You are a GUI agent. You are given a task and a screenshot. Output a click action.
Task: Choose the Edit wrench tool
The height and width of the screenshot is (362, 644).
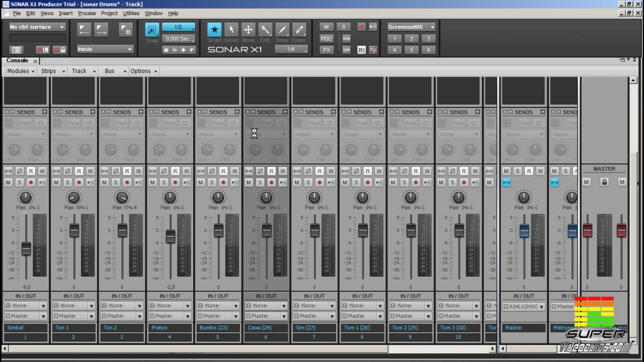[x=265, y=30]
